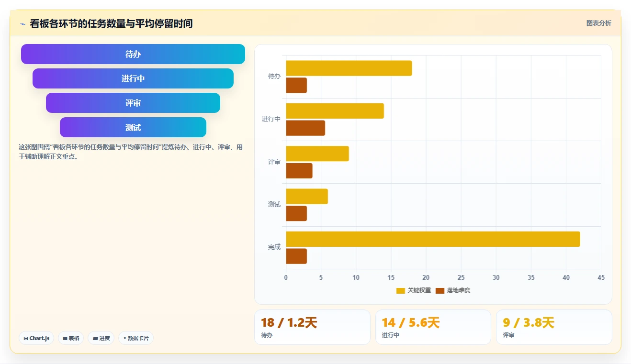
Task: Click the x-axis value 0
Action: pos(286,278)
